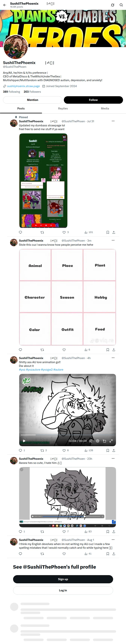Click the #pvzaulore hashtag
This screenshot has width=126, height=644.
[33, 369]
